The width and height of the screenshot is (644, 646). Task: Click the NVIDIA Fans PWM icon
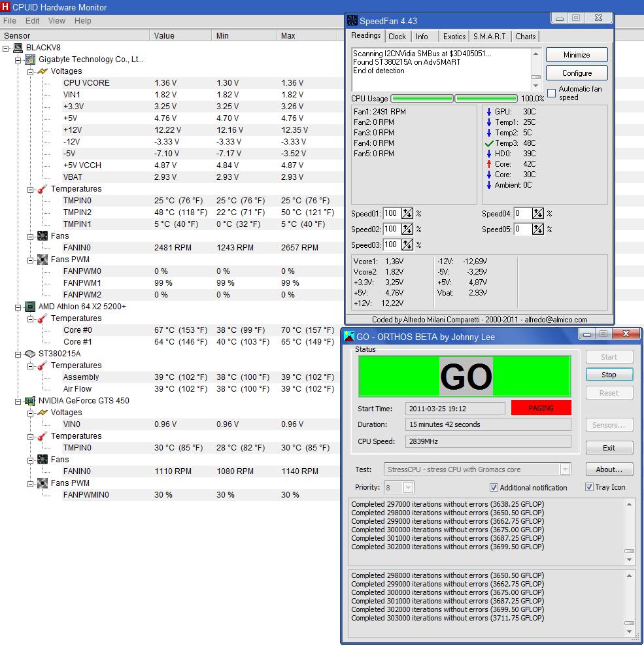coord(42,483)
